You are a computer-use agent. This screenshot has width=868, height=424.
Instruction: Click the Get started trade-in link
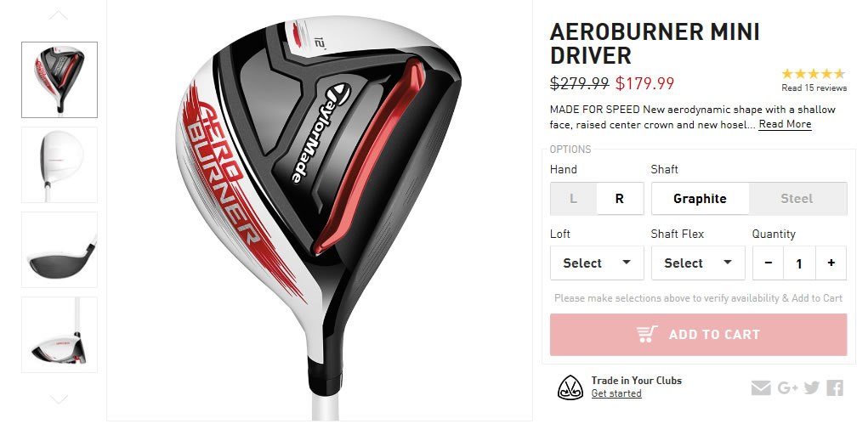[x=616, y=393]
